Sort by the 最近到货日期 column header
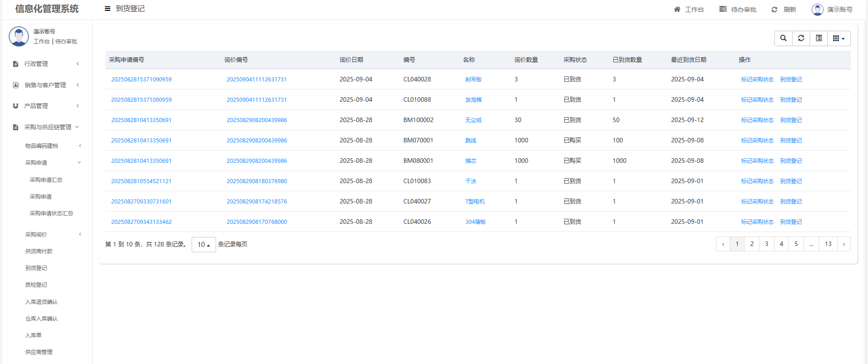Image resolution: width=868 pixels, height=364 pixels. (x=688, y=60)
